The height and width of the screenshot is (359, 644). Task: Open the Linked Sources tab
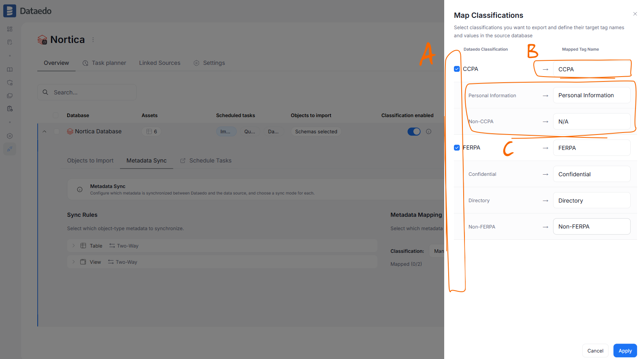(160, 63)
